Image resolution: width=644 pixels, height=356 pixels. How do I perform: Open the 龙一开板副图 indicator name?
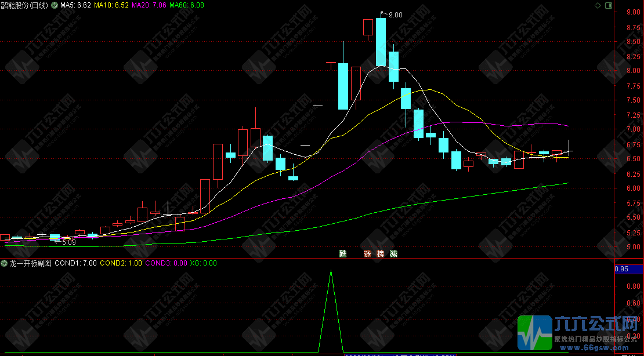point(30,263)
